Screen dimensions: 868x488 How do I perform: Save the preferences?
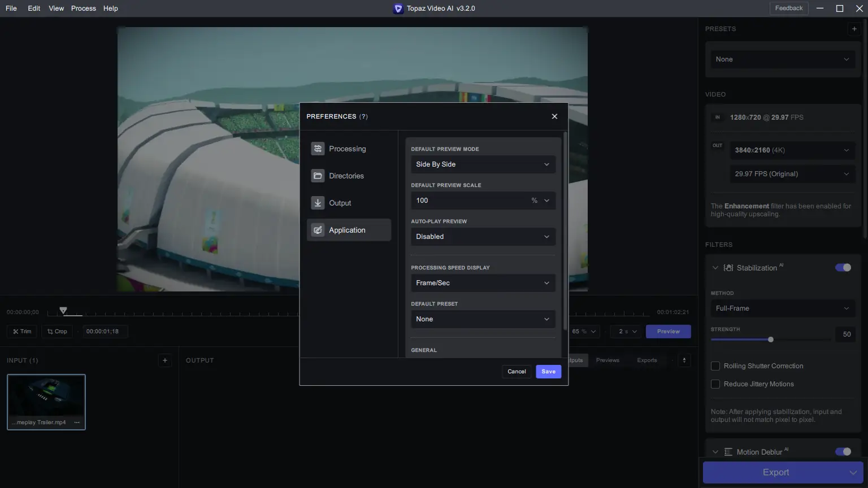pos(548,371)
